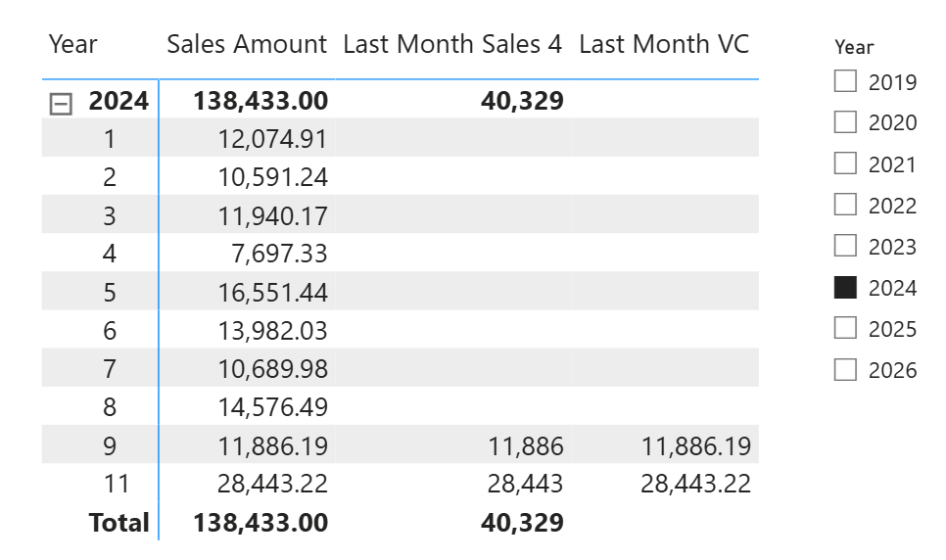Image resolution: width=946 pixels, height=560 pixels.
Task: Select month 5 row label
Action: pyautogui.click(x=109, y=293)
